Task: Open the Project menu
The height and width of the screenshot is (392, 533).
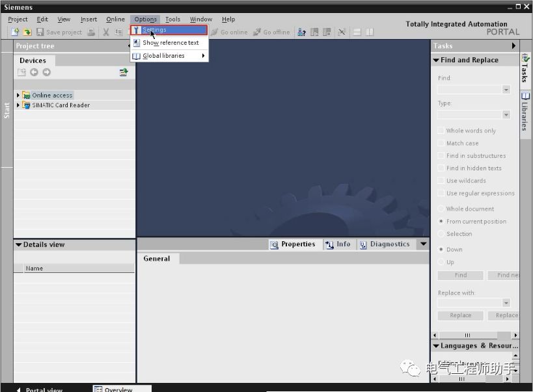Action: click(18, 20)
